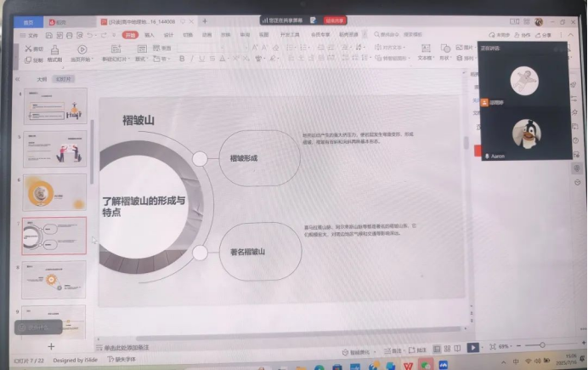Switch to 大纲 outline view
Image resolution: width=588 pixels, height=370 pixels.
point(42,78)
